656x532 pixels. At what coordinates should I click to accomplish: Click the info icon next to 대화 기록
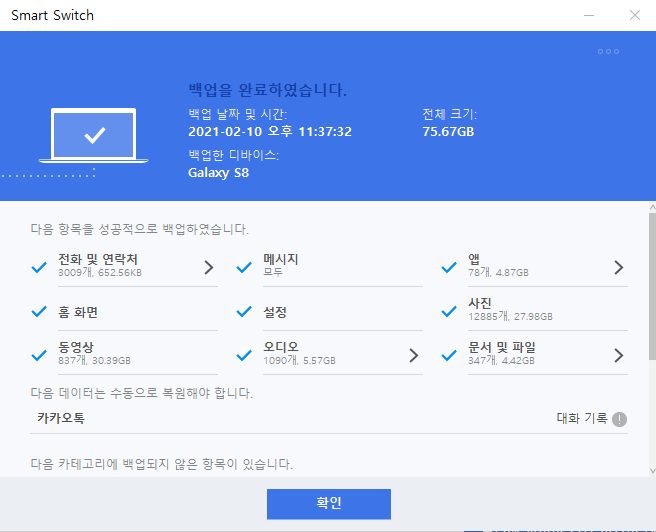coord(619,419)
